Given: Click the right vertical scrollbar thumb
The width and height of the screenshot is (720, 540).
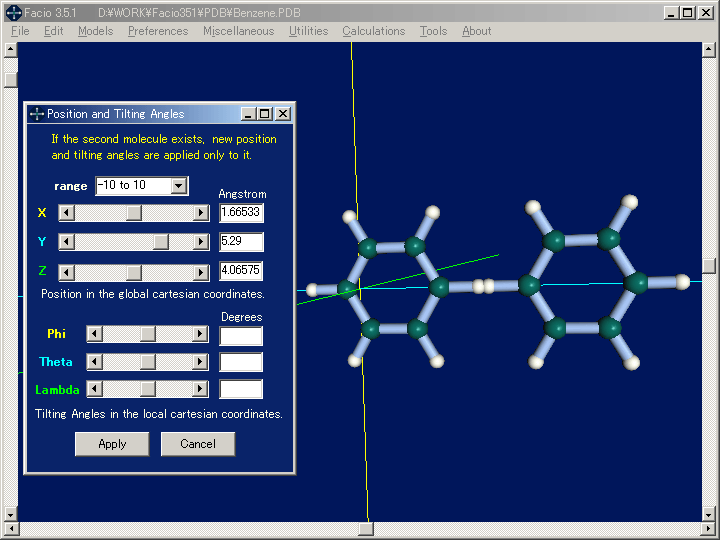Looking at the screenshot, I should click(x=709, y=265).
